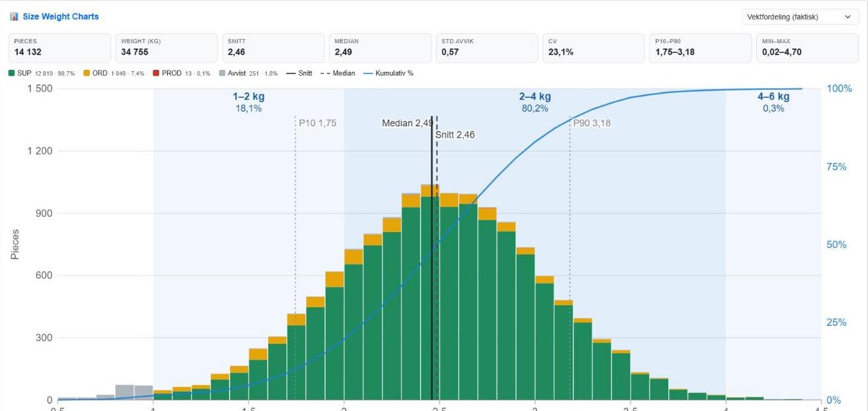Click the Median 2,49 annotation inside the chart

point(407,123)
